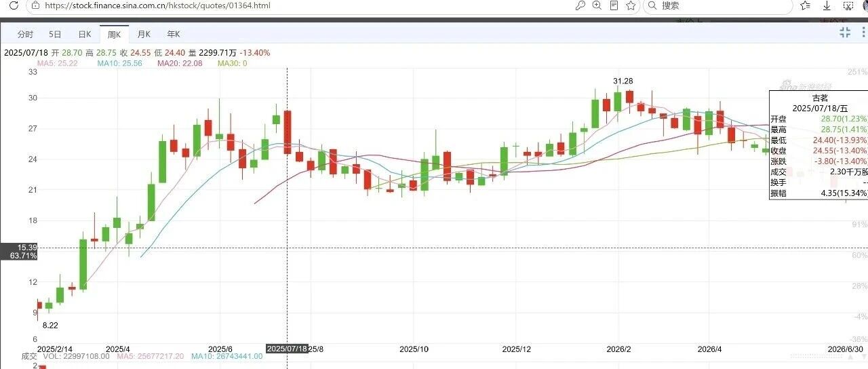Click the MA30: 0 indicator label
868x369 pixels.
pyautogui.click(x=233, y=63)
